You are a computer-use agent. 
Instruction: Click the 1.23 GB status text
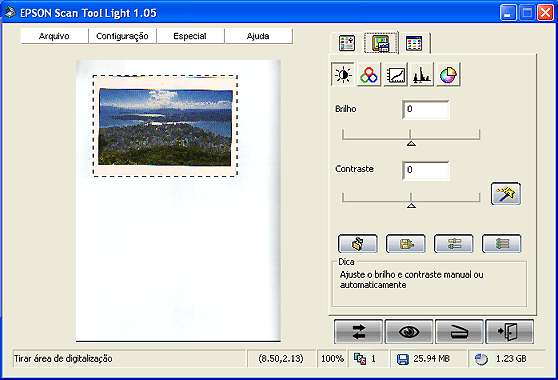pyautogui.click(x=511, y=358)
